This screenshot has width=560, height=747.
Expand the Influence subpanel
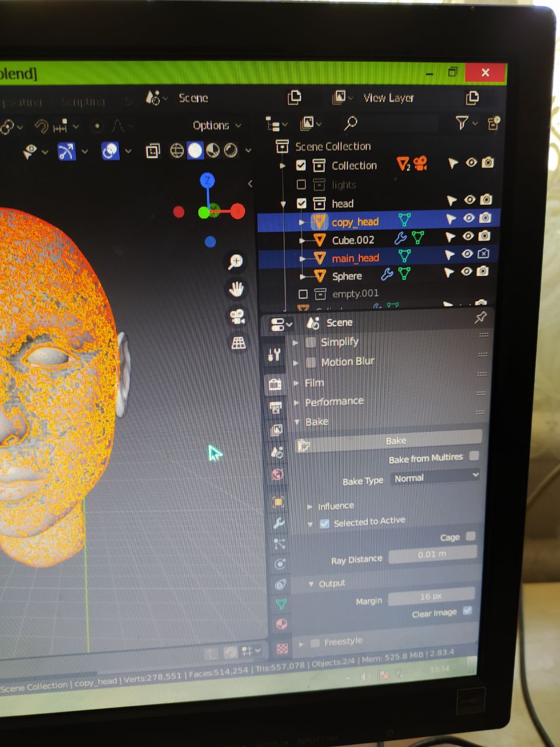pyautogui.click(x=310, y=507)
